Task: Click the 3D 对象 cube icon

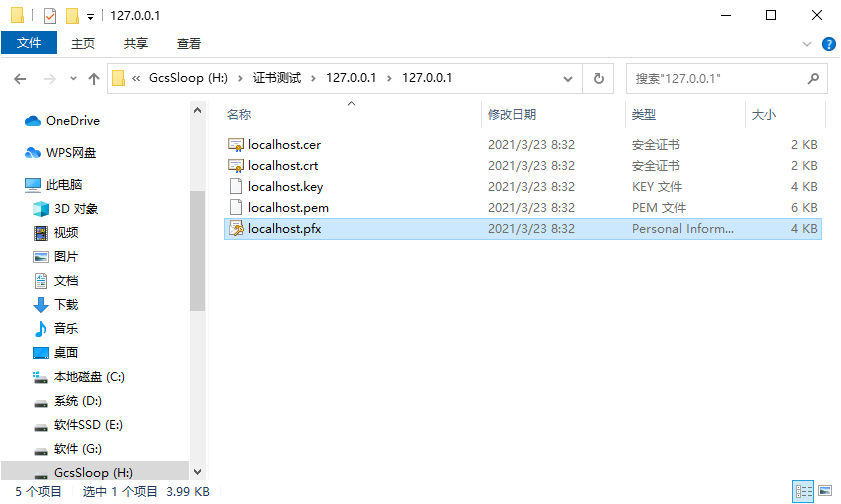Action: coord(41,209)
